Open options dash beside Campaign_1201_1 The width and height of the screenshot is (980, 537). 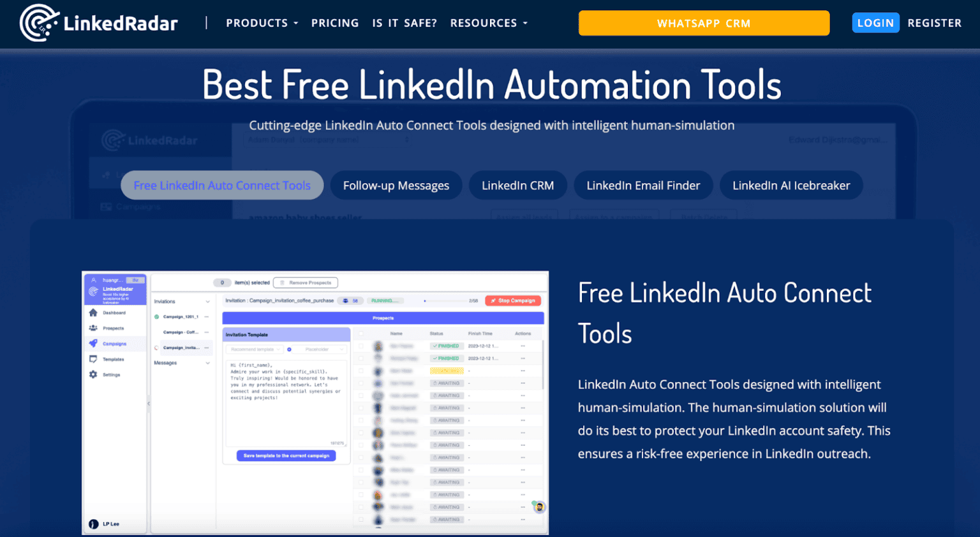[206, 316]
